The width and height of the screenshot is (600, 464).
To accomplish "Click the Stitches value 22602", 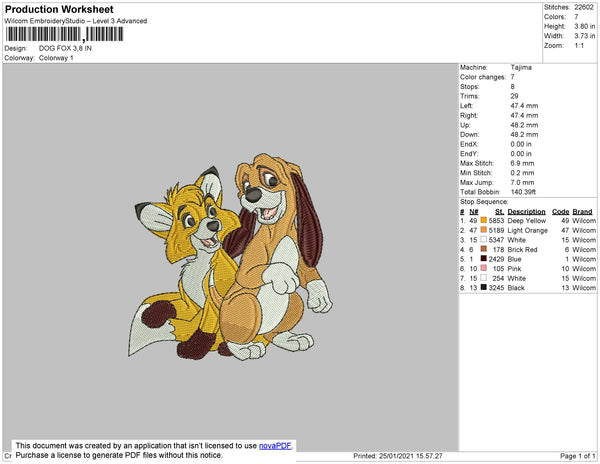I will 584,7.
